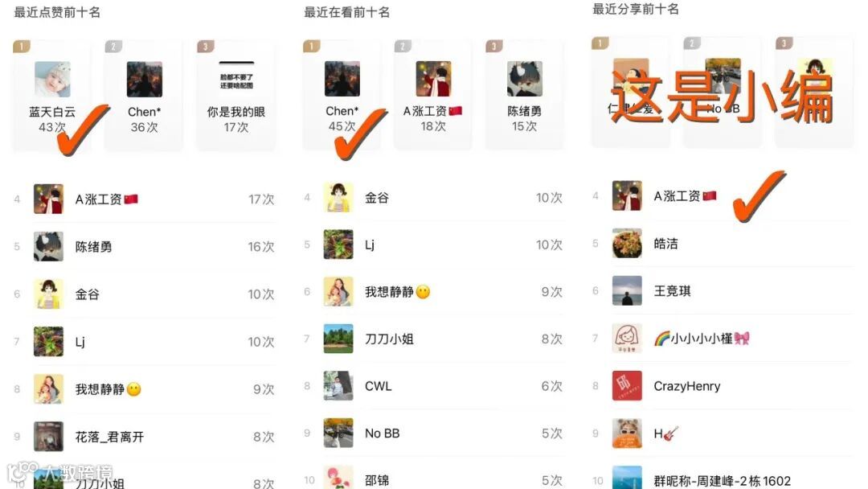Tap 邵锦 rose avatar at rank 10
The height and width of the screenshot is (489, 868).
338,479
